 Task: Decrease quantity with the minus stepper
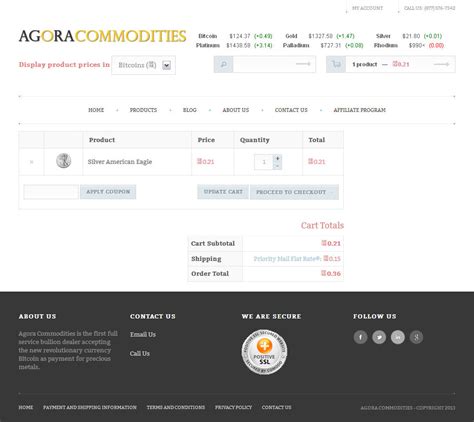pos(277,166)
